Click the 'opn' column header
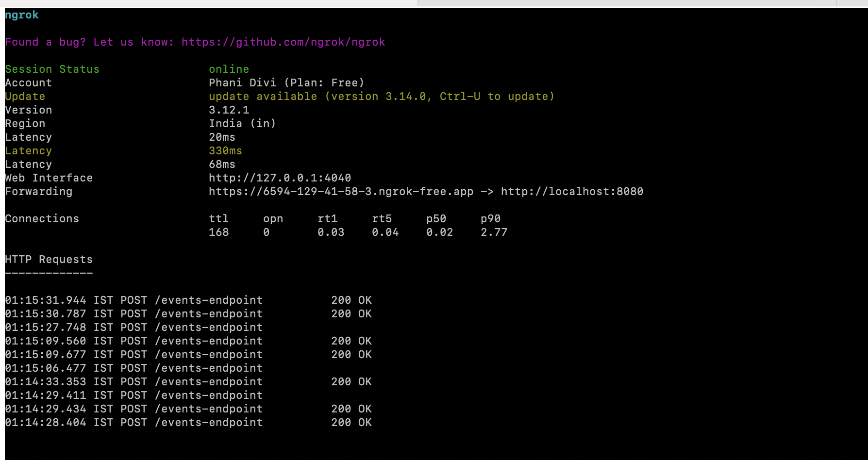The width and height of the screenshot is (868, 460). 273,219
